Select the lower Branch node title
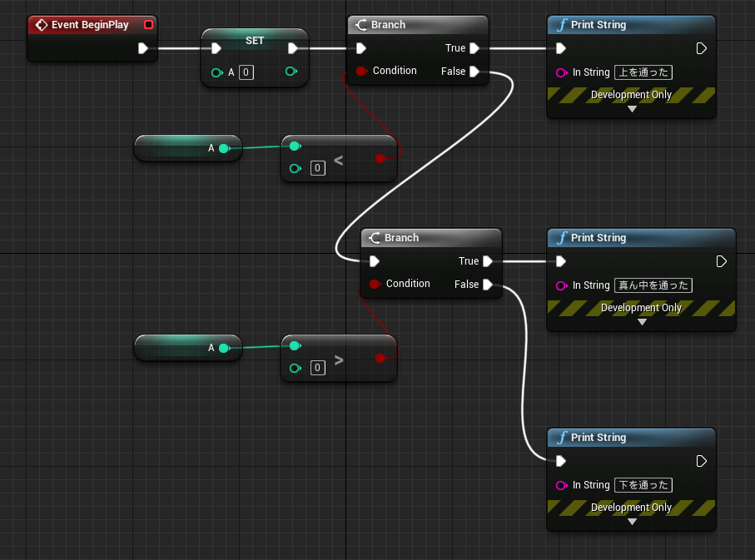Screen dimensions: 755x560 click(x=401, y=238)
